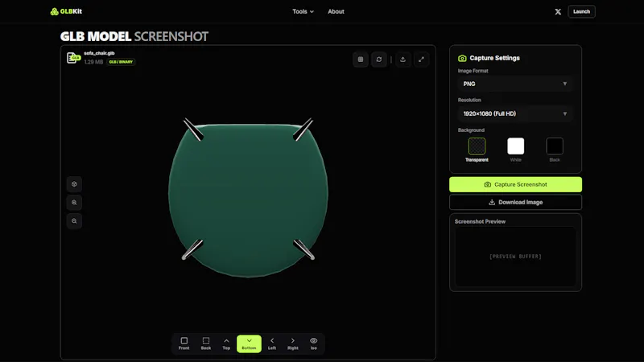Go to the About page
644x362 pixels.
click(336, 11)
